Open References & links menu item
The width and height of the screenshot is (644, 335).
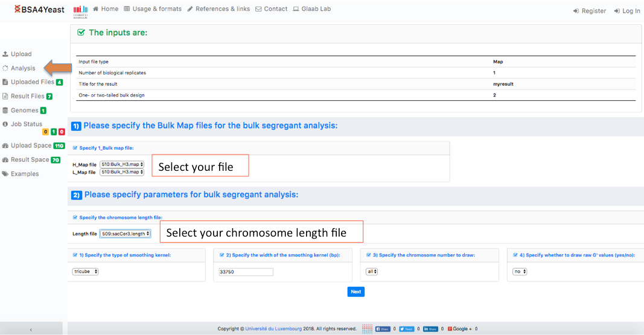pyautogui.click(x=218, y=9)
